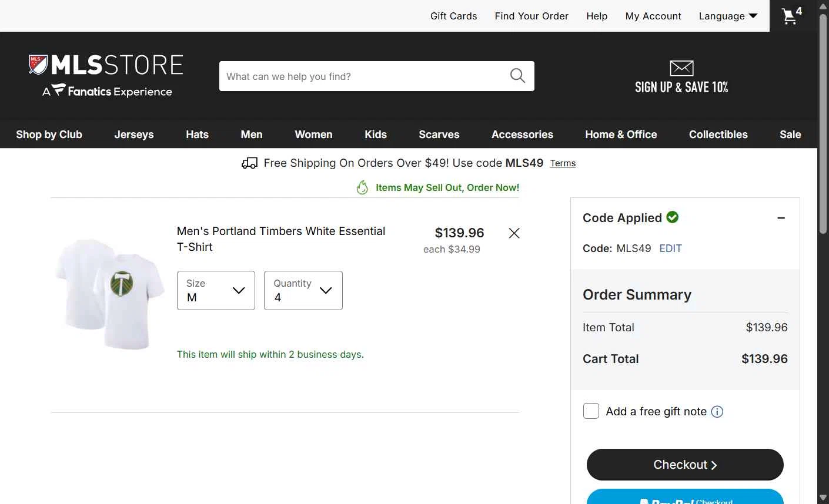Open the Jerseys menu

pyautogui.click(x=134, y=135)
